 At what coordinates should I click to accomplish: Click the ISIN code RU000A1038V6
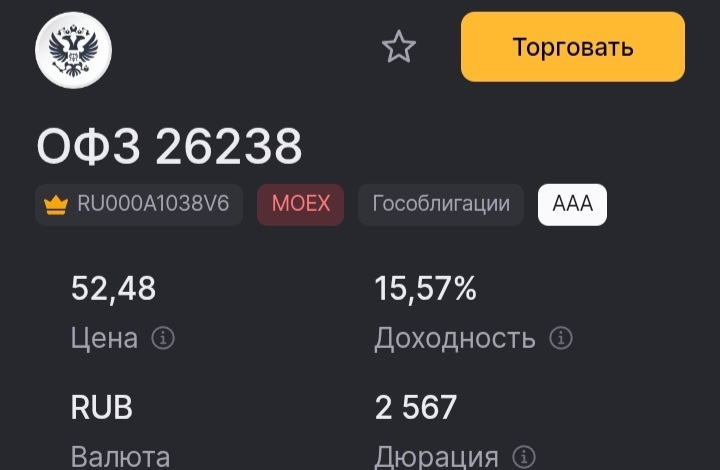click(153, 205)
